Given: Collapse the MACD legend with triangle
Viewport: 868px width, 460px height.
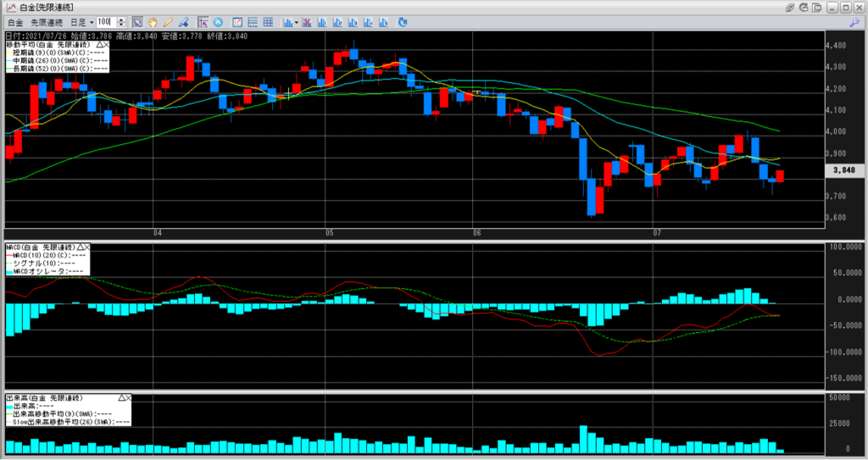Looking at the screenshot, I should [x=81, y=247].
